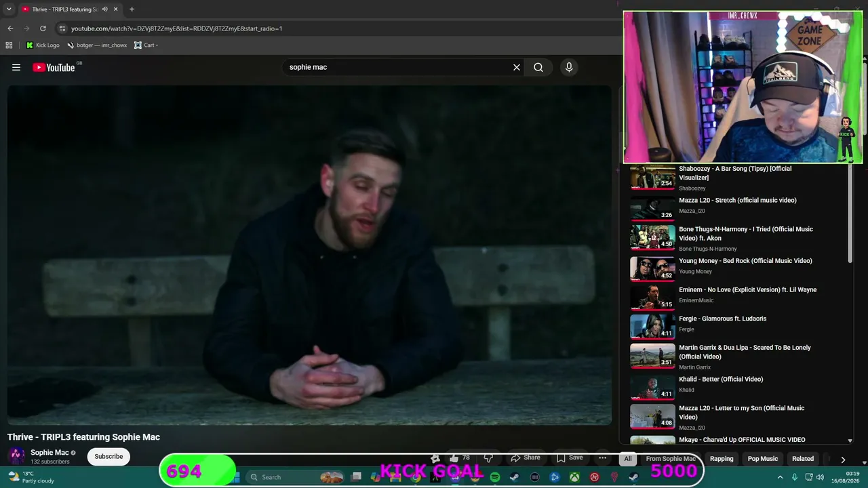868x488 pixels.
Task: Close the Thrive - TRIPL3 browser tab
Action: pos(116,9)
